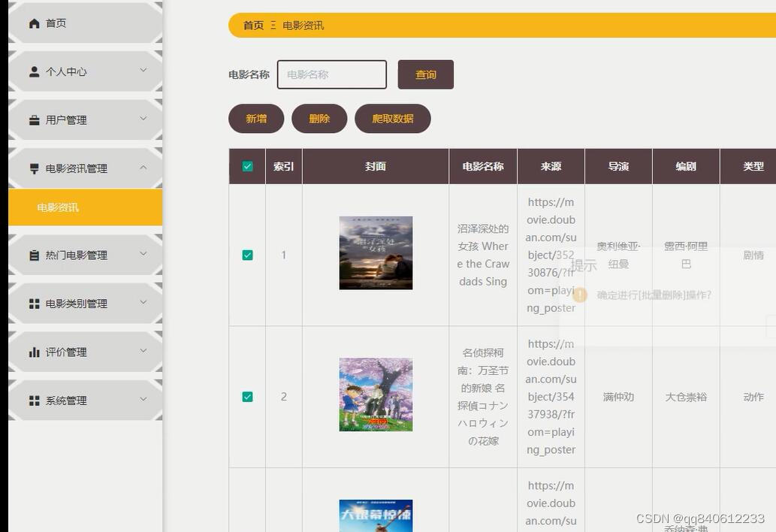
Task: Click the 新增 button
Action: (256, 119)
